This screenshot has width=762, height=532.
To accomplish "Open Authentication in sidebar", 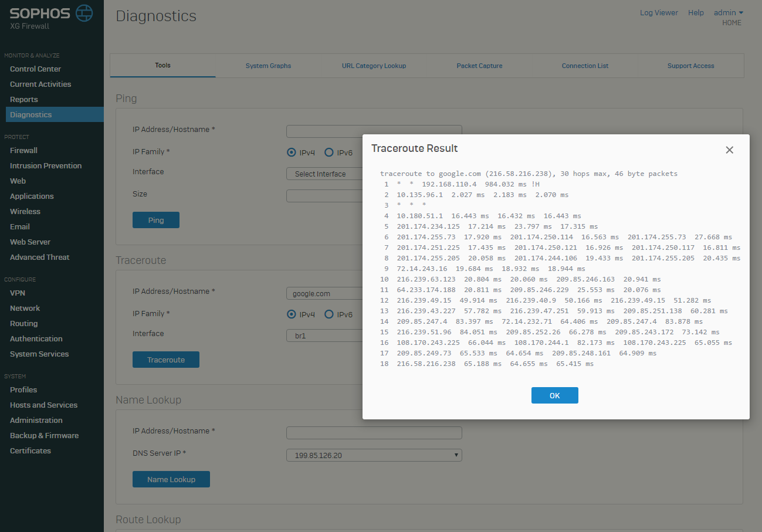I will click(x=36, y=338).
